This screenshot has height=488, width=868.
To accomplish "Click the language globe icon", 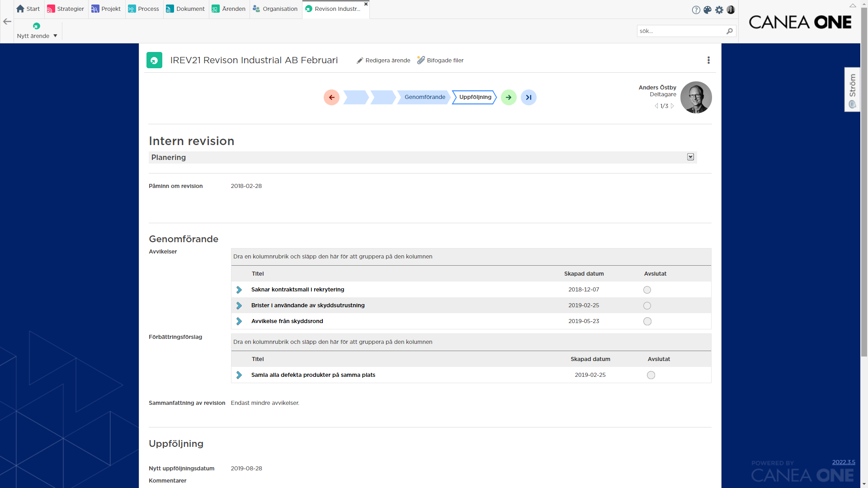I will pyautogui.click(x=708, y=9).
